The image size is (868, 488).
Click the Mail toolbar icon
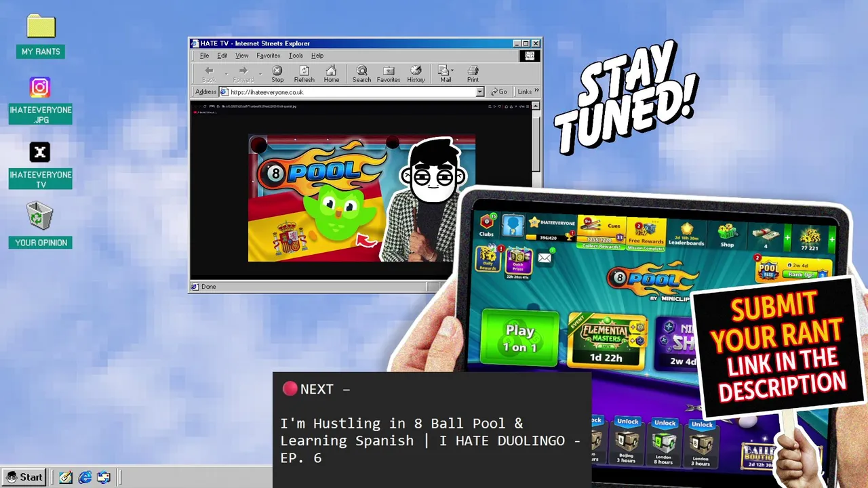click(444, 74)
